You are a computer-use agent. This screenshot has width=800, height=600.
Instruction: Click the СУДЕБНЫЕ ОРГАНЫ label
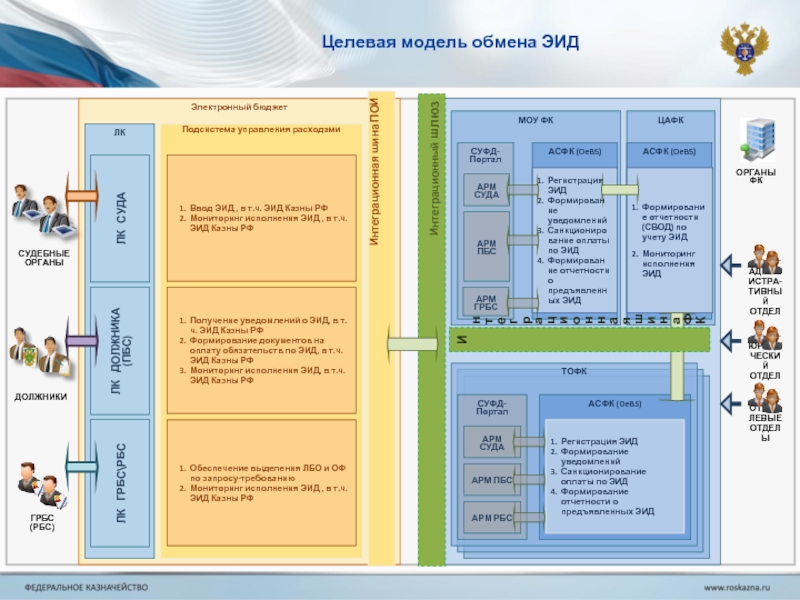coord(44,258)
